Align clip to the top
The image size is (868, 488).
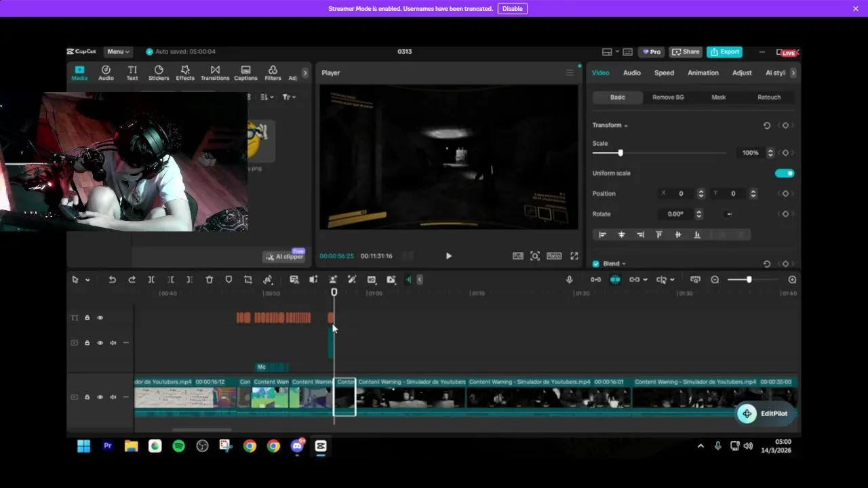click(659, 235)
